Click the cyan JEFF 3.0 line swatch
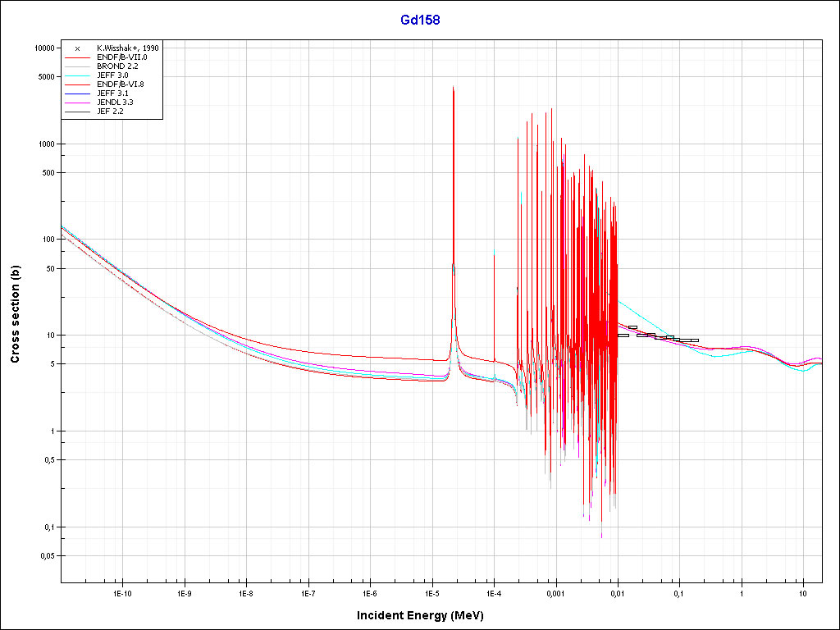 tap(77, 75)
